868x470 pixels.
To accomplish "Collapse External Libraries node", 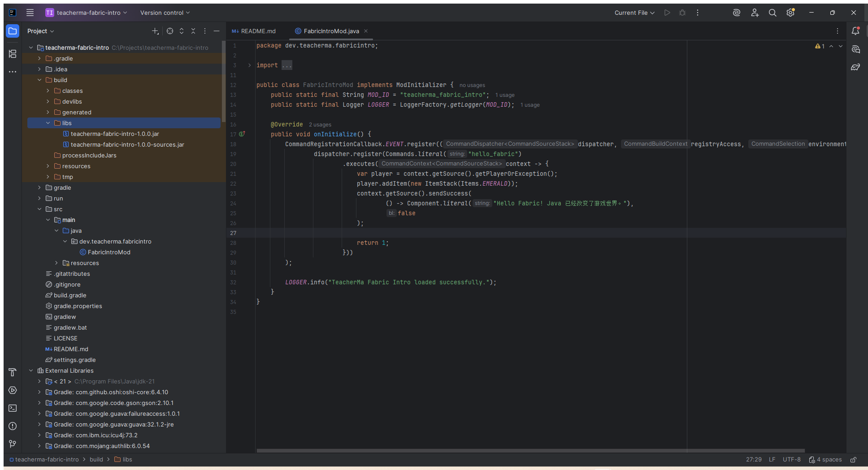I will click(x=30, y=370).
